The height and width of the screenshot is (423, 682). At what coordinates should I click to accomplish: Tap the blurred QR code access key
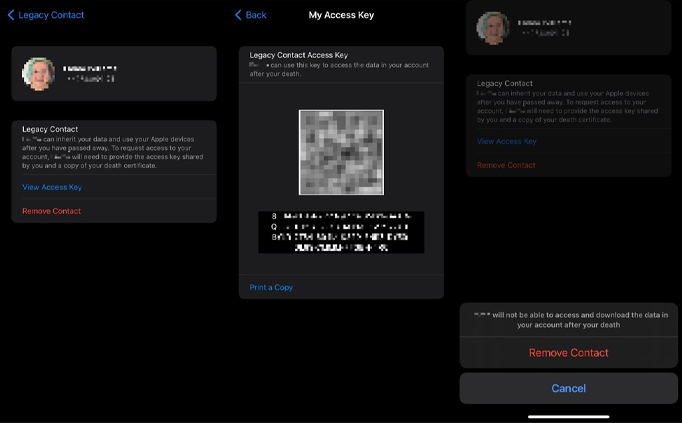coord(341,152)
